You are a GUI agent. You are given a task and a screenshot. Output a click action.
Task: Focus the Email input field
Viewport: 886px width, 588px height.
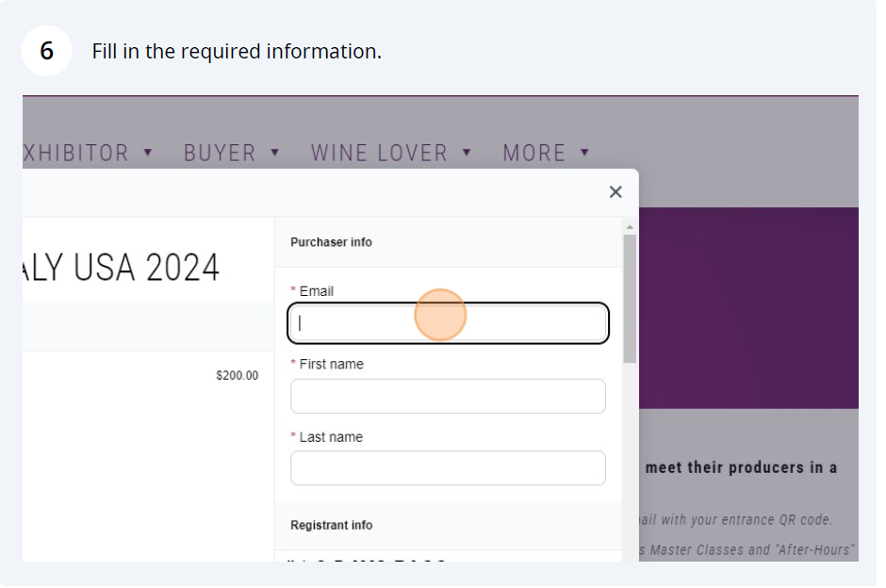click(448, 324)
